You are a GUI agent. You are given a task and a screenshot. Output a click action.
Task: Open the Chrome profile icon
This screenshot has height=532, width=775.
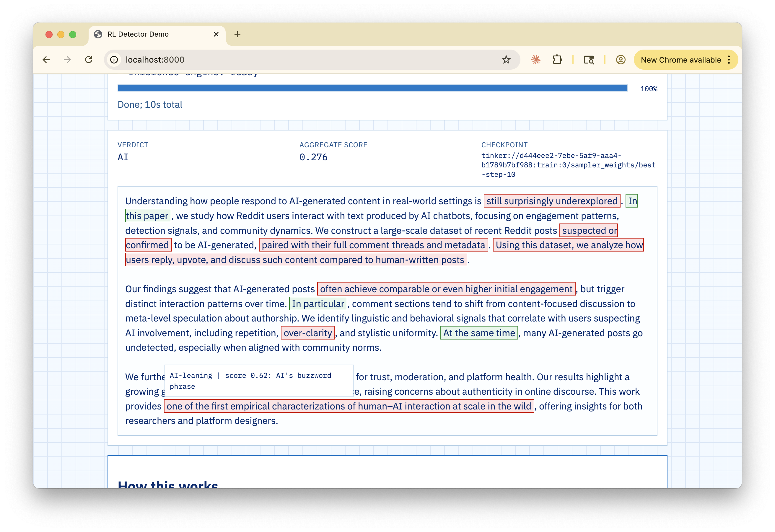pos(620,60)
